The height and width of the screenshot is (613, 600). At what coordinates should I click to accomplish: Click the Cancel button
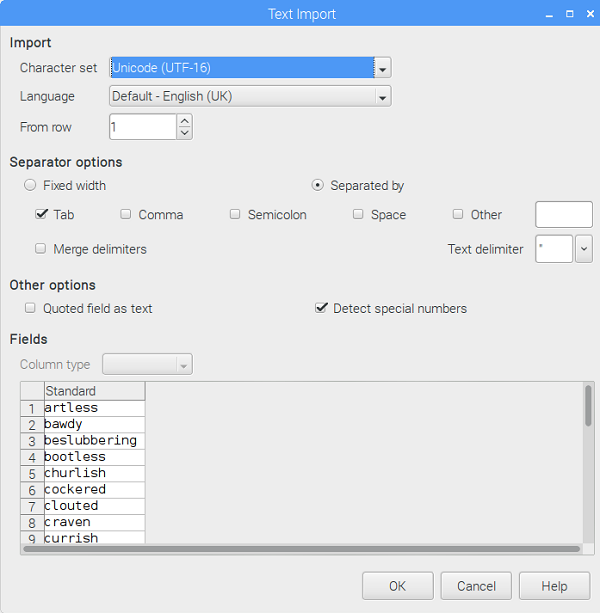[x=476, y=586]
